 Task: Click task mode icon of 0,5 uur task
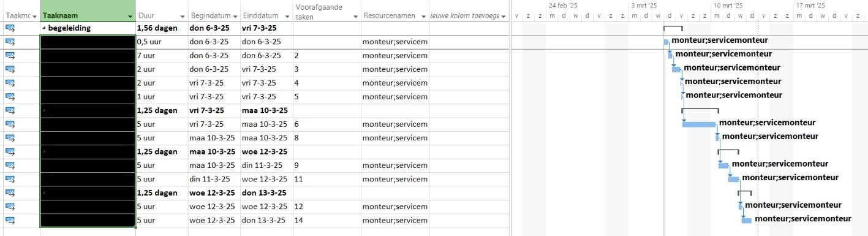click(10, 42)
